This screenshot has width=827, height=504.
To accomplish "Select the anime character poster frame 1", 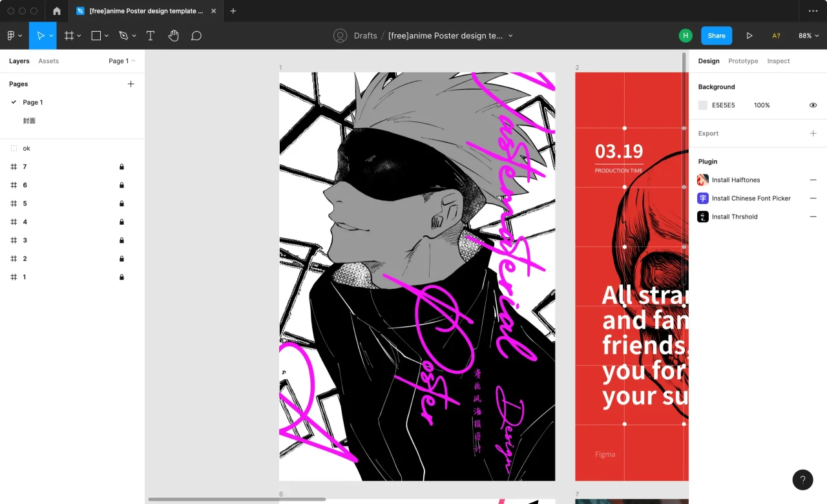I will click(x=417, y=277).
